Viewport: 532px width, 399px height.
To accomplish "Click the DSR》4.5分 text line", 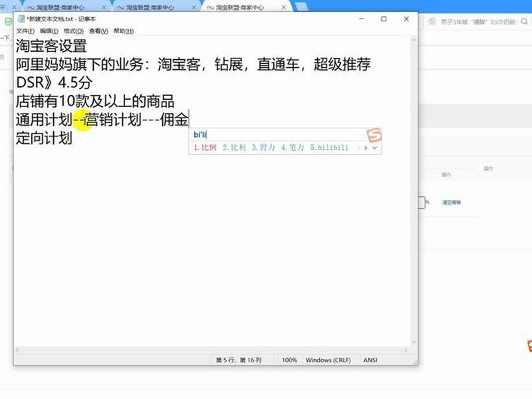I will pyautogui.click(x=54, y=82).
